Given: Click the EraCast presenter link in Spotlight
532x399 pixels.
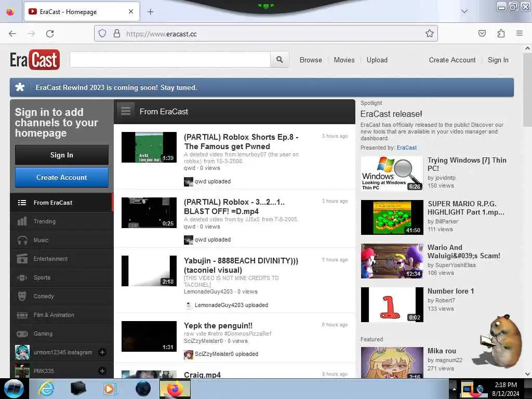Looking at the screenshot, I should 406,148.
